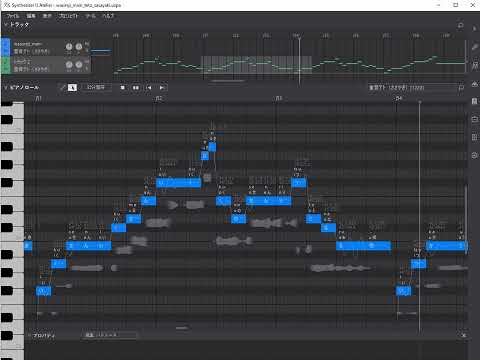Viewport: 480px width, 360px height.
Task: Collapse the ピアノロール panel chevron
Action: pos(6,88)
